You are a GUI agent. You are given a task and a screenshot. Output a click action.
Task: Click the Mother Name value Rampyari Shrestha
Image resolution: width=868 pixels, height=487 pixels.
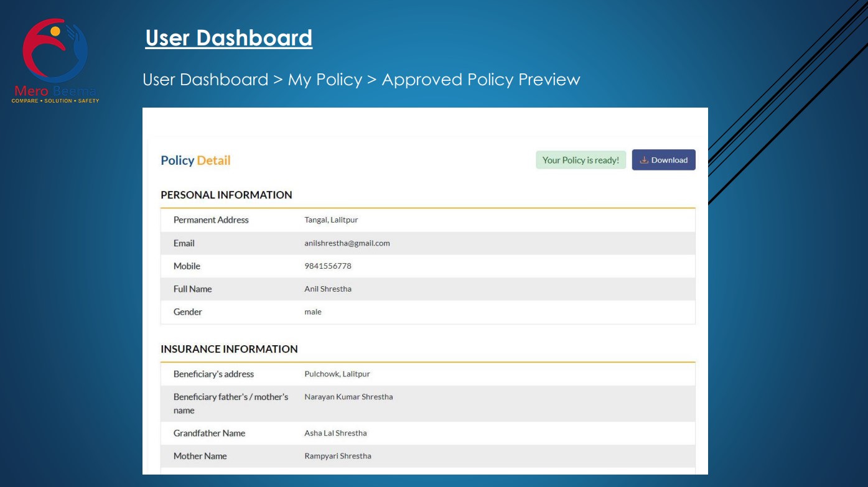click(337, 456)
